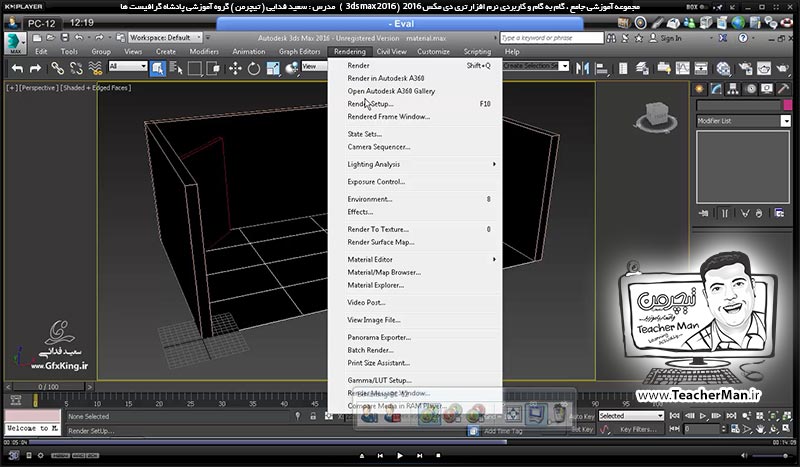This screenshot has width=800, height=467.
Task: Click the Perspective viewport label
Action: point(38,88)
